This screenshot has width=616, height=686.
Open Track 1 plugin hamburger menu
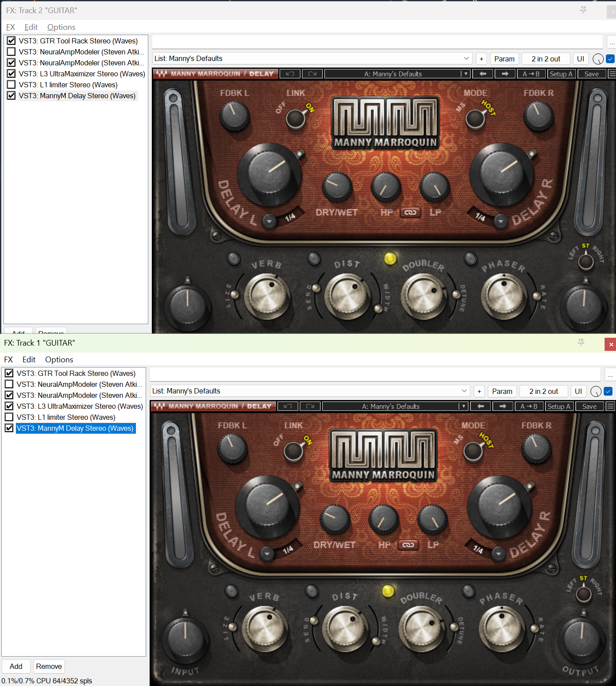pyautogui.click(x=610, y=406)
